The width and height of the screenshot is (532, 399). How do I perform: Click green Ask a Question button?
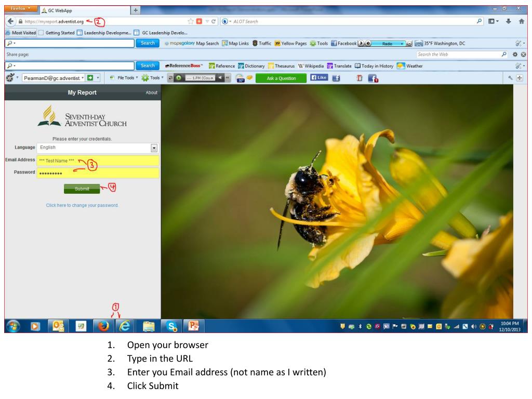(281, 78)
